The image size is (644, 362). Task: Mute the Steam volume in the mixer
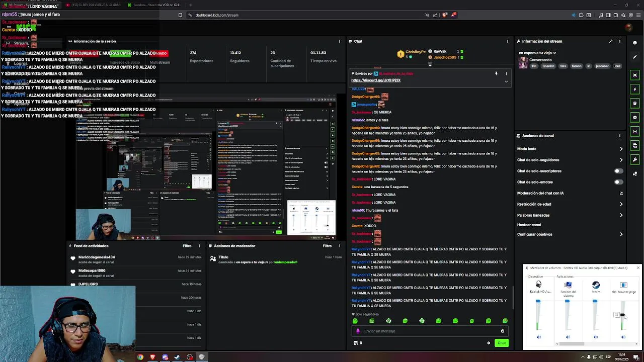pos(596,337)
